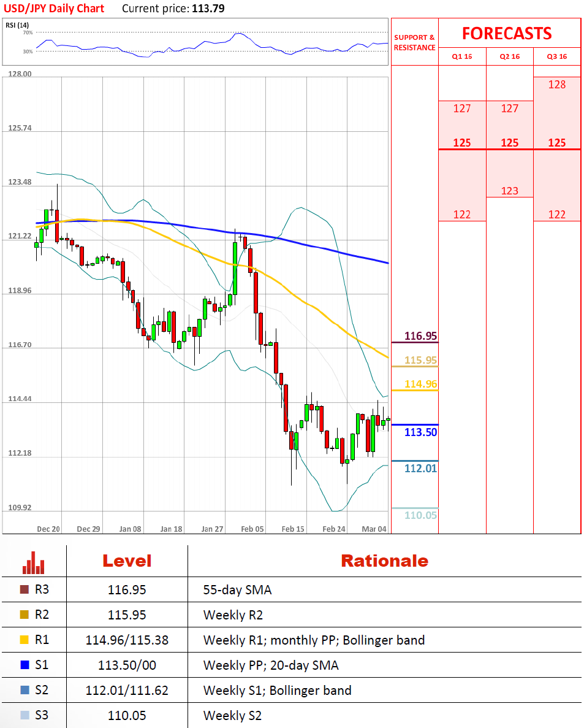The image size is (584, 728).
Task: Click the 113.50/00 level cell
Action: (x=127, y=665)
